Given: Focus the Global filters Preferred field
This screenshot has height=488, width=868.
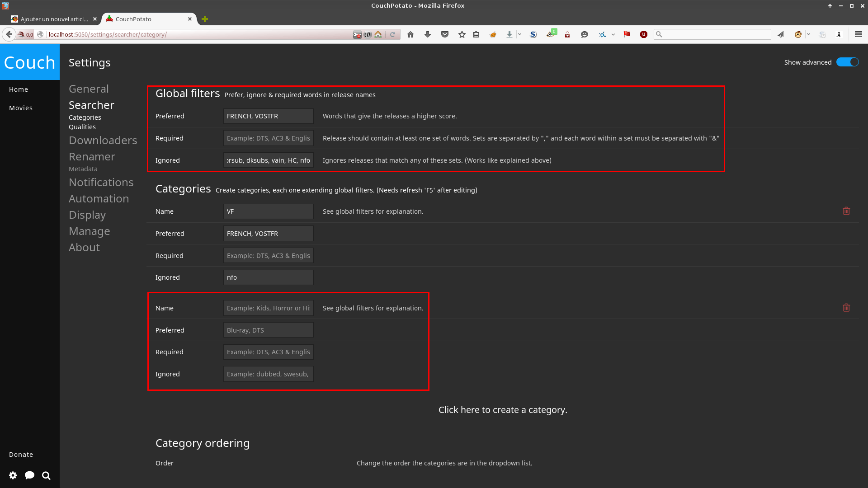Looking at the screenshot, I should tap(269, 116).
